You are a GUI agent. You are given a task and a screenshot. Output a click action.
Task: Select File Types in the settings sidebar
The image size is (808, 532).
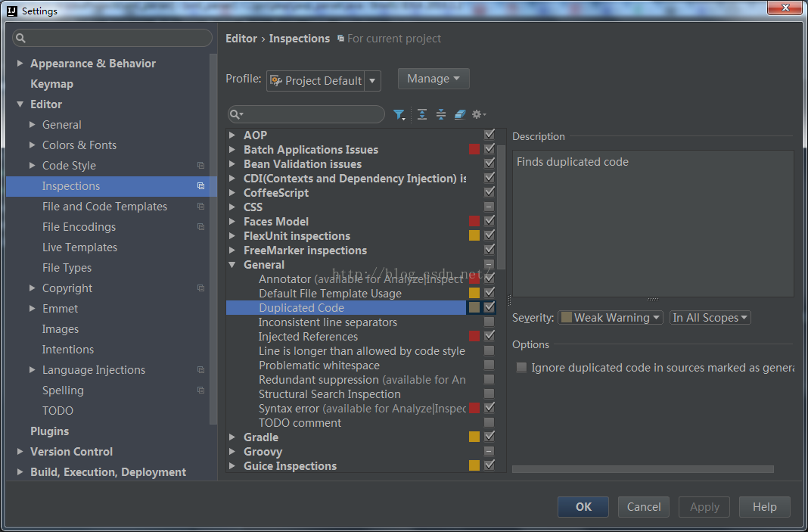coord(67,268)
